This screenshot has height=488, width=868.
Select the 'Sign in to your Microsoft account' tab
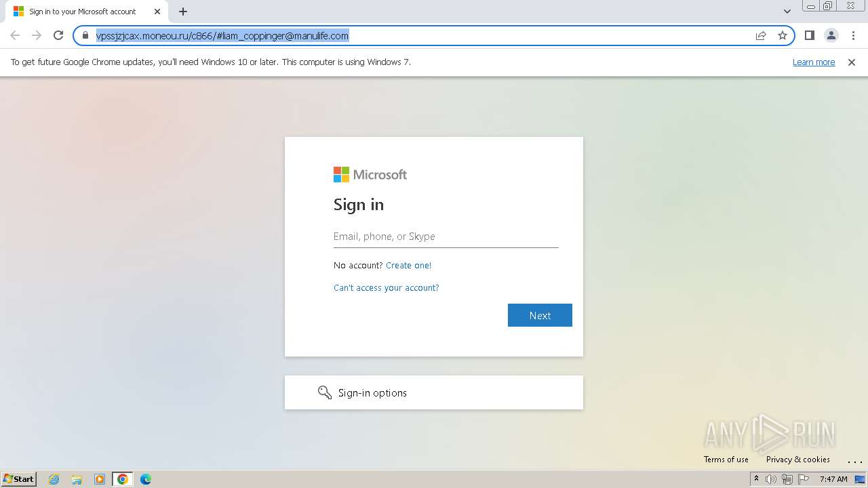point(83,12)
